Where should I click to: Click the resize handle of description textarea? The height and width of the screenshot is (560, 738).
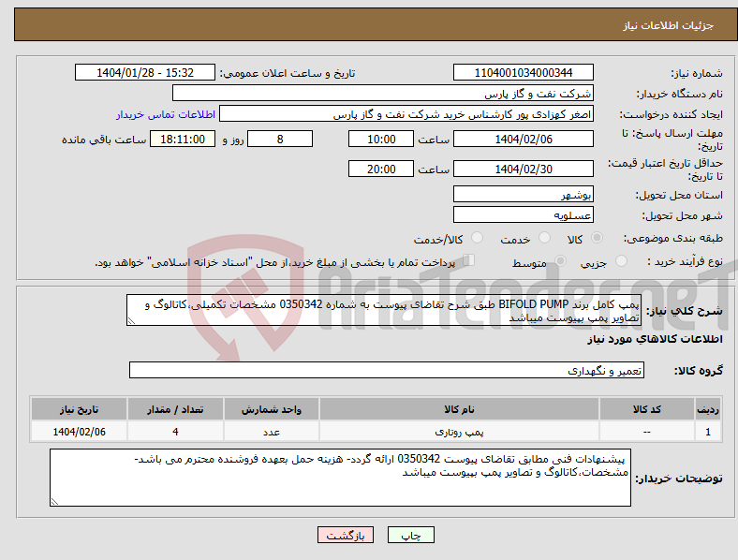(x=131, y=321)
